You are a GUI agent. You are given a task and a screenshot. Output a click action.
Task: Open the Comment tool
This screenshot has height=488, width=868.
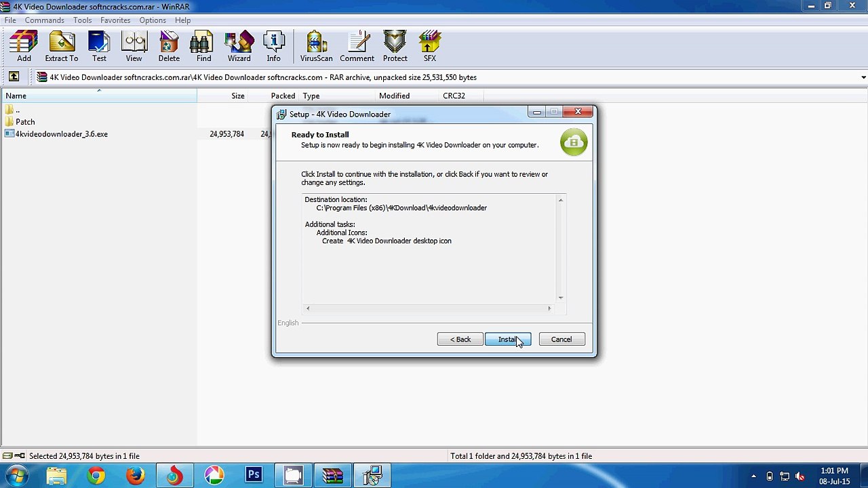[357, 47]
